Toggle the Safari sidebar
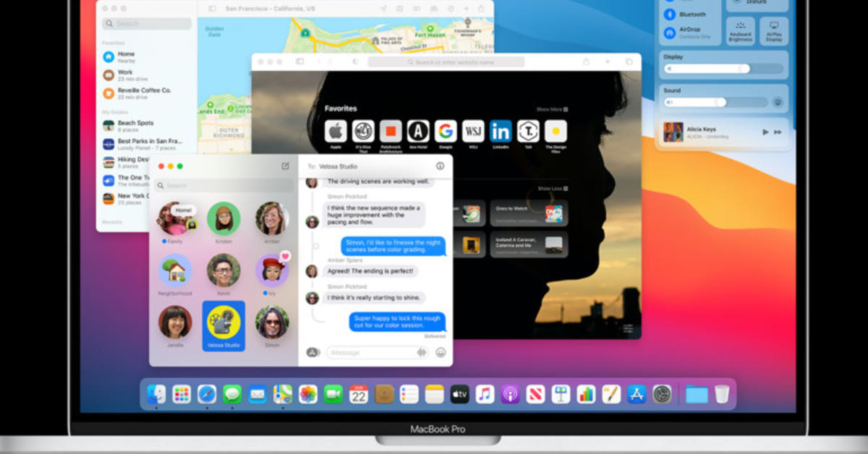This screenshot has height=454, width=868. 299,62
